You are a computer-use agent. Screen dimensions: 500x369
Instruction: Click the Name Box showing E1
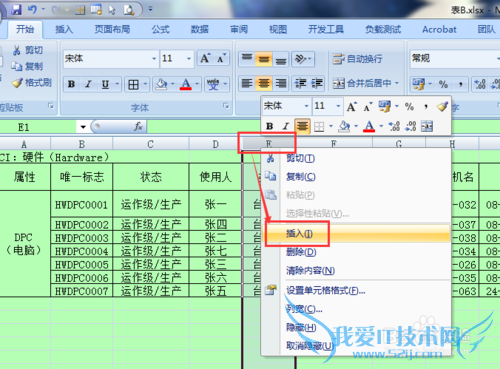(x=39, y=127)
